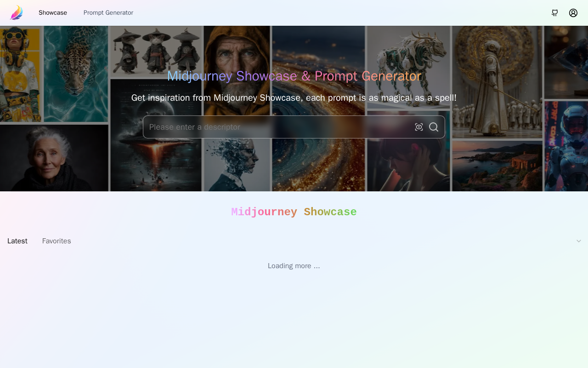This screenshot has width=588, height=368.
Task: Click the 'Midjourney Showcase & Prompt Generator' title
Action: point(294,76)
